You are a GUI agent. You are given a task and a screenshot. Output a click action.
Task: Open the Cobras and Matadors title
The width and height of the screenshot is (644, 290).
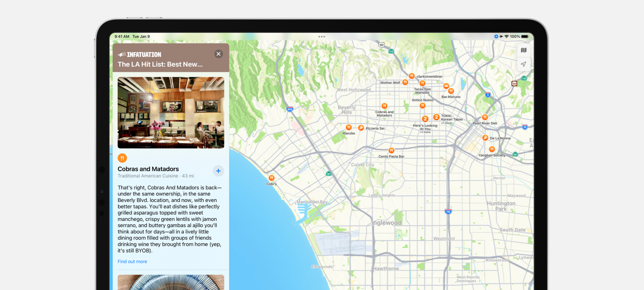pyautogui.click(x=148, y=169)
